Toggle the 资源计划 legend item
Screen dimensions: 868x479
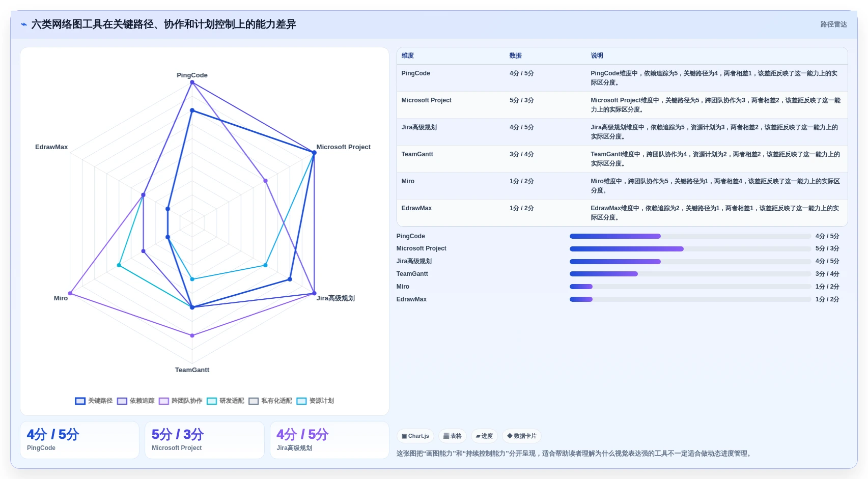(x=315, y=401)
